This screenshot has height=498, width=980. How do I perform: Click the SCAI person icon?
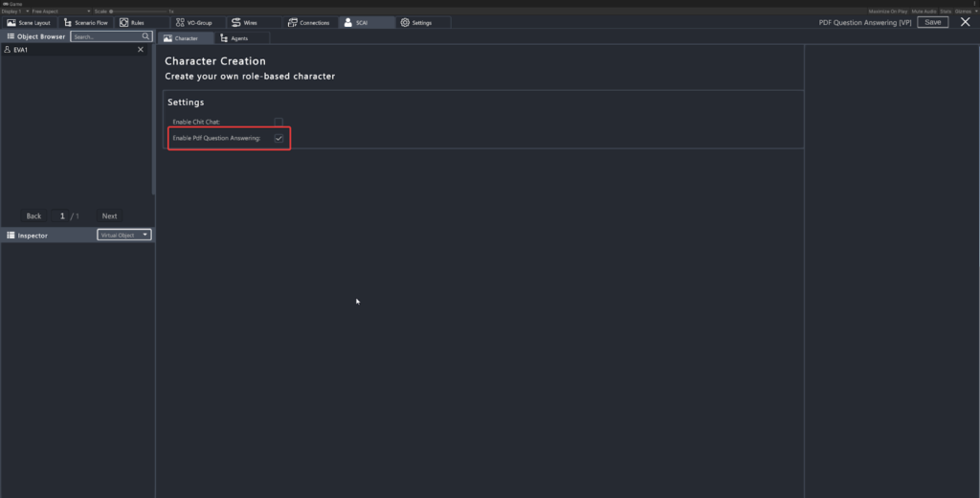pos(348,22)
